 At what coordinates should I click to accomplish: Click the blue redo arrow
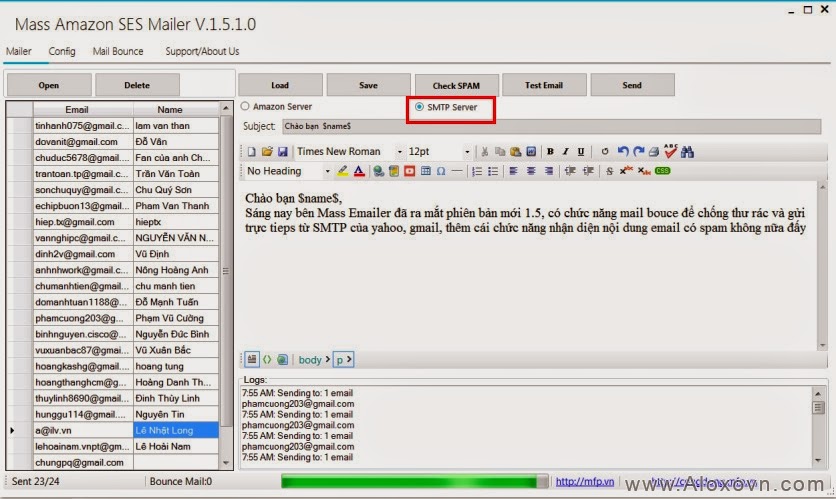(x=638, y=152)
